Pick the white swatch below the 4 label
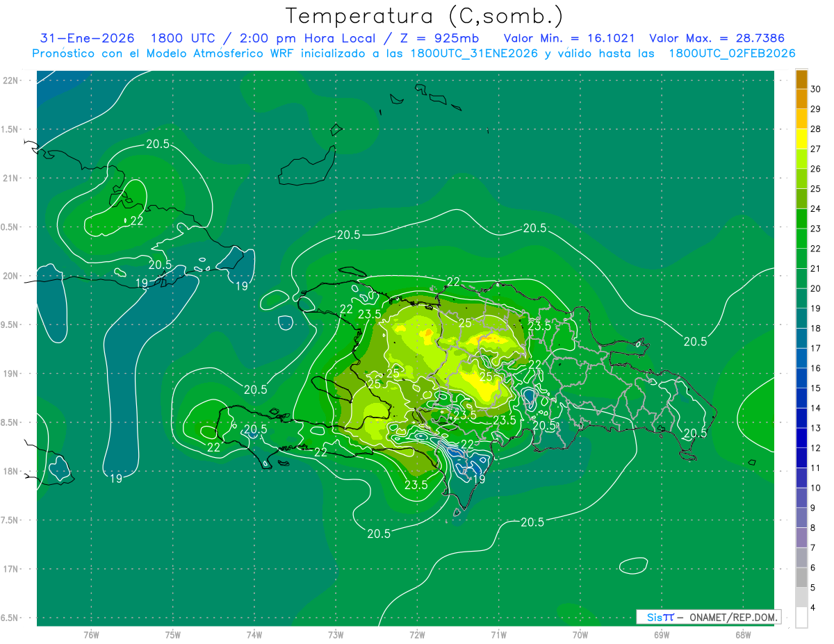The width and height of the screenshot is (834, 644). click(x=801, y=618)
